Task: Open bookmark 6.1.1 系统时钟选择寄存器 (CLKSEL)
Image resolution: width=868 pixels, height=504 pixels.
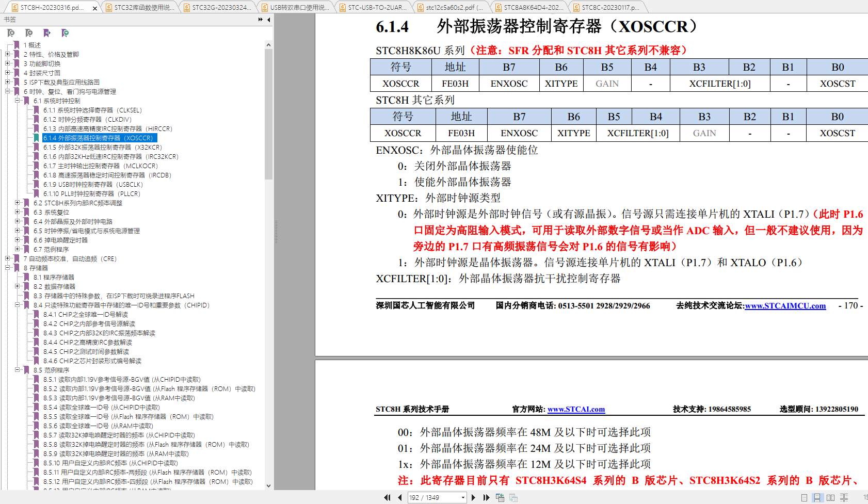Action: tap(92, 110)
